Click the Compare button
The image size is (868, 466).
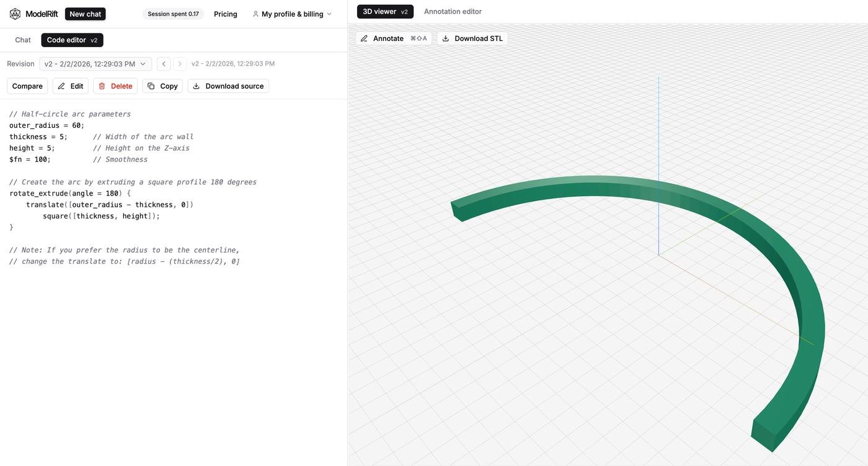29,85
